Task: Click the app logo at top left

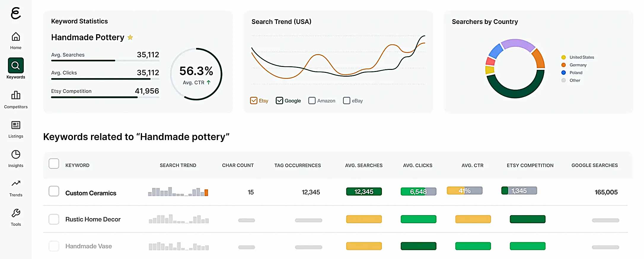Action: 17,13
